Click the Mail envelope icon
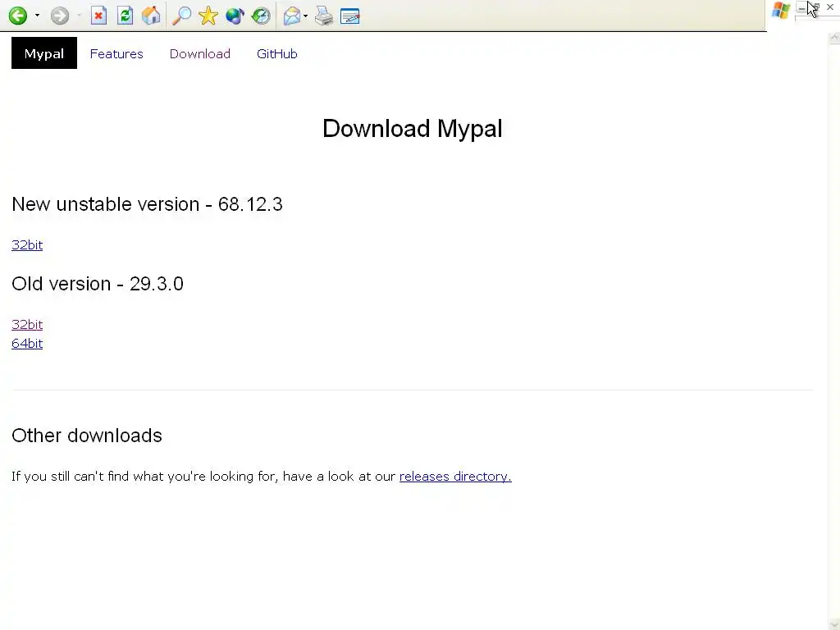This screenshot has height=630, width=840. pyautogui.click(x=292, y=16)
